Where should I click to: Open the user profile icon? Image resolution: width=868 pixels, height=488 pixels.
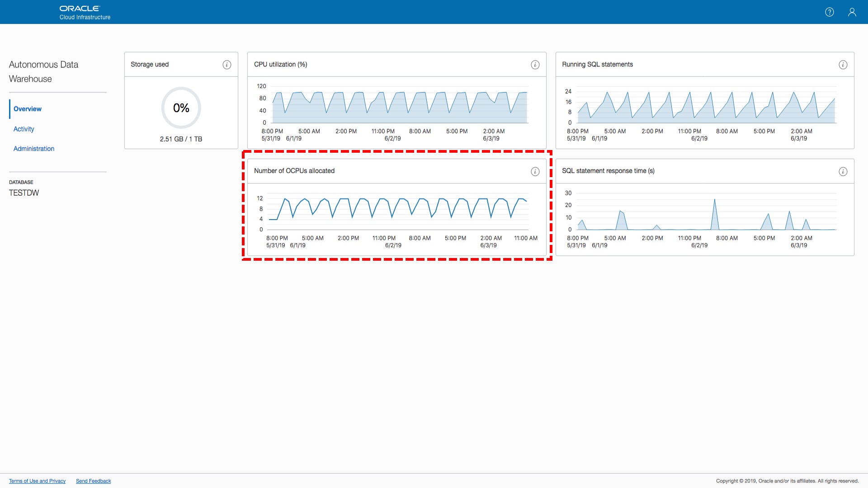(852, 12)
